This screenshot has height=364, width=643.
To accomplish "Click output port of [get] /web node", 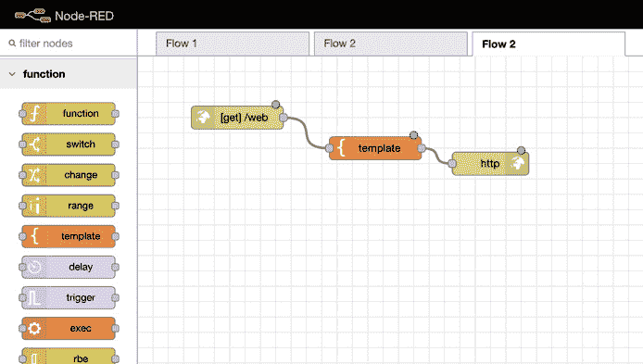I will pyautogui.click(x=284, y=118).
